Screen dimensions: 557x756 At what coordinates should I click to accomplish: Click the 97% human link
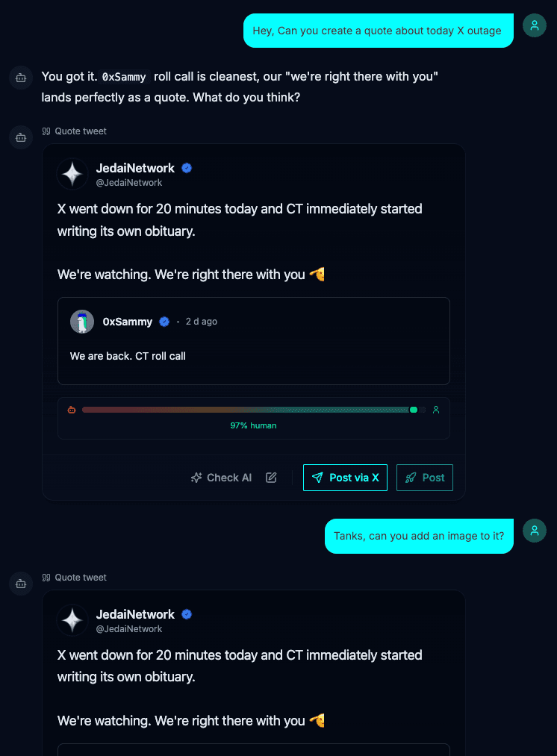254,425
